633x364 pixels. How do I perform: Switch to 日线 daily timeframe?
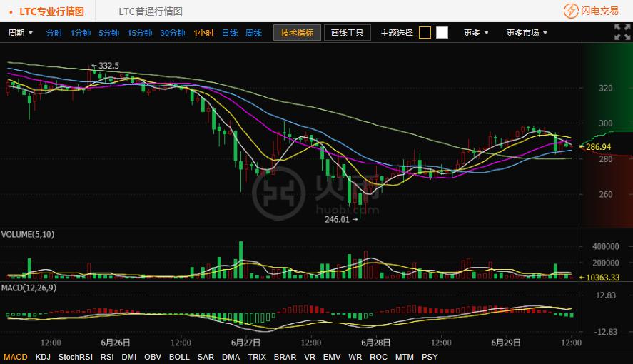point(230,33)
